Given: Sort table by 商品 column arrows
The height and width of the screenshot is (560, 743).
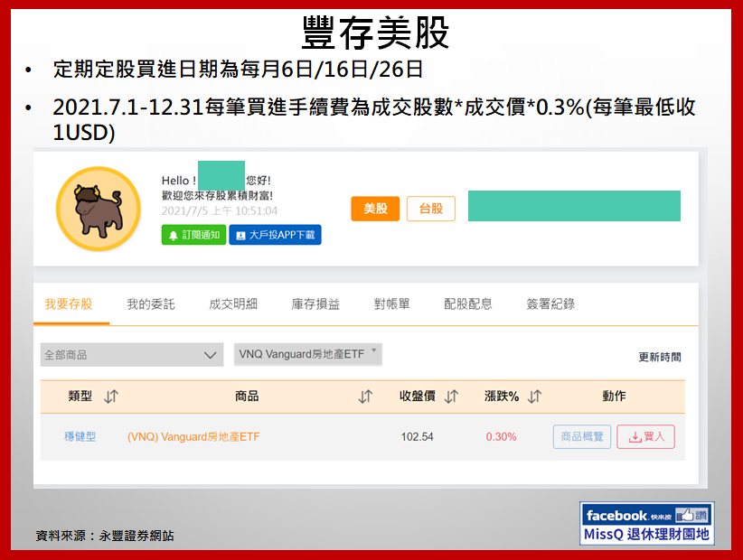Looking at the screenshot, I should (365, 397).
